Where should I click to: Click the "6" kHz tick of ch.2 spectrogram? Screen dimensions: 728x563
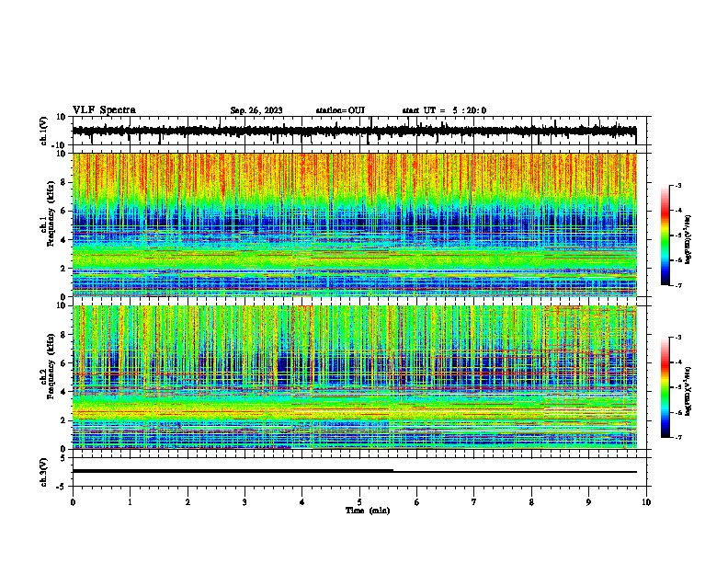pyautogui.click(x=63, y=363)
